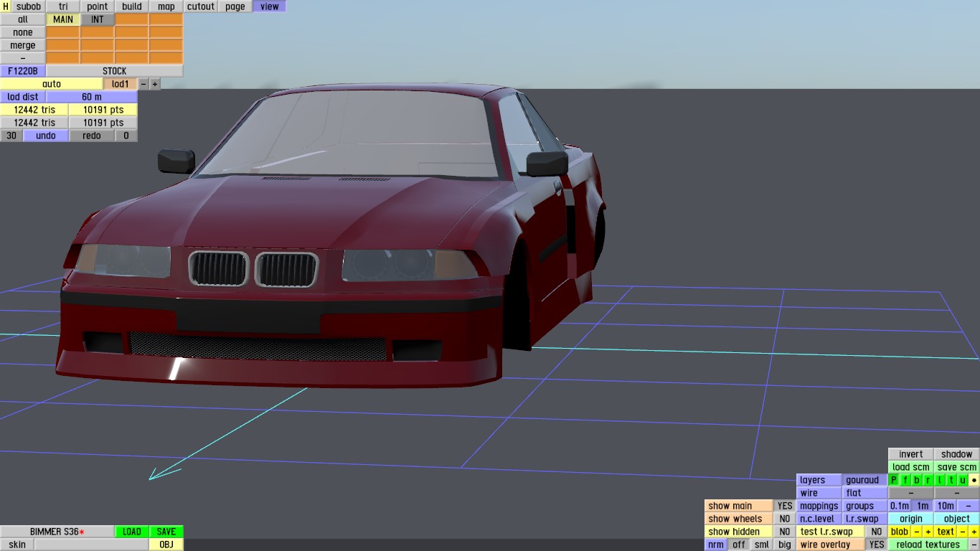The width and height of the screenshot is (980, 551).
Task: Toggle show main YES value
Action: (x=785, y=506)
